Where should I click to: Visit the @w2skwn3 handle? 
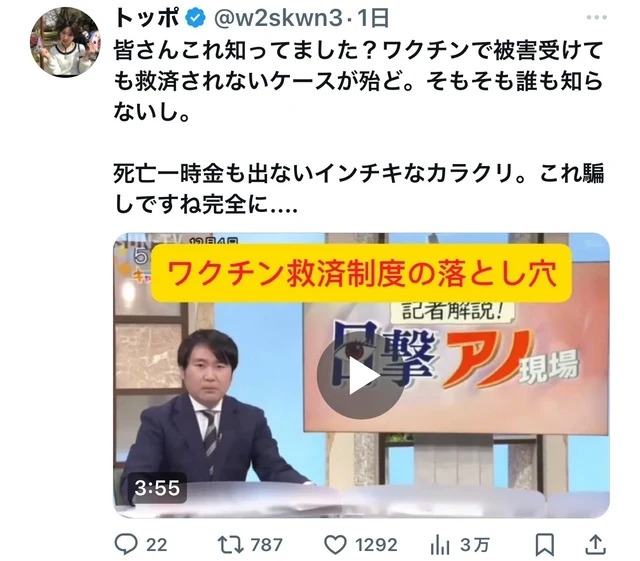278,19
